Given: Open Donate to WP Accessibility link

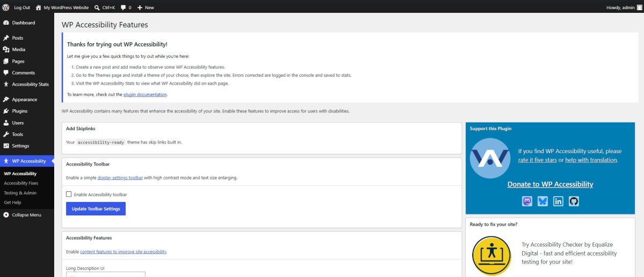Looking at the screenshot, I should click(x=550, y=184).
